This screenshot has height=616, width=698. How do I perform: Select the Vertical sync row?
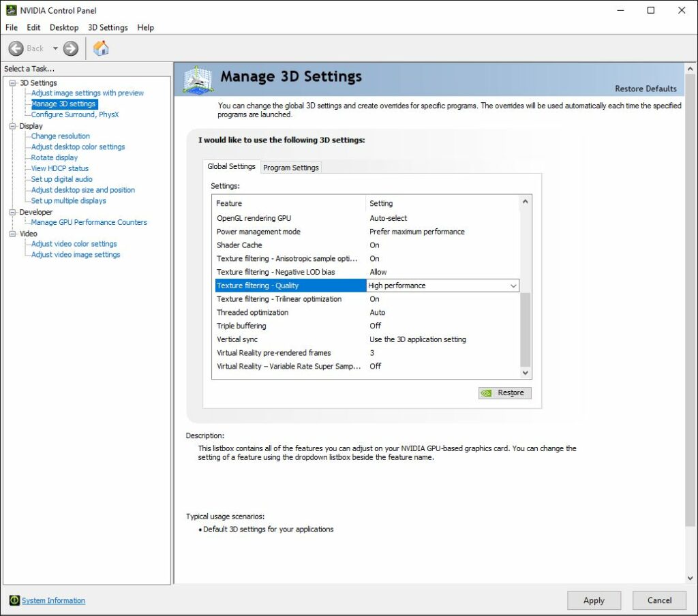click(x=367, y=339)
